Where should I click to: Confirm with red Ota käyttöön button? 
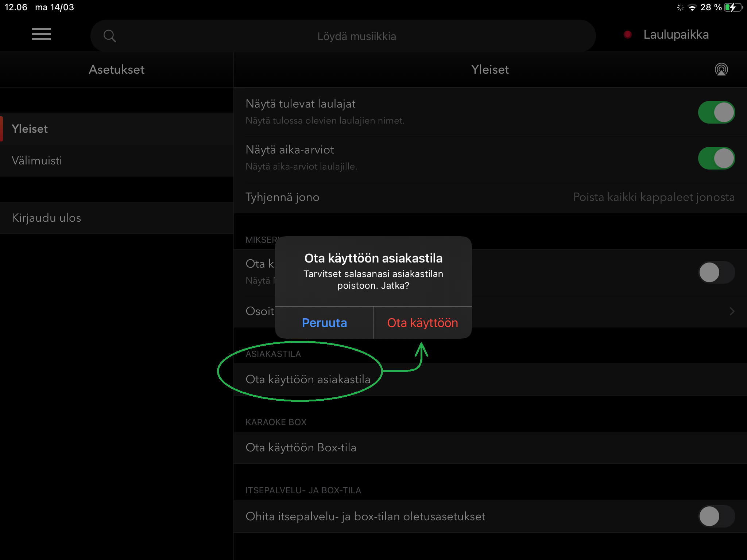pyautogui.click(x=423, y=323)
